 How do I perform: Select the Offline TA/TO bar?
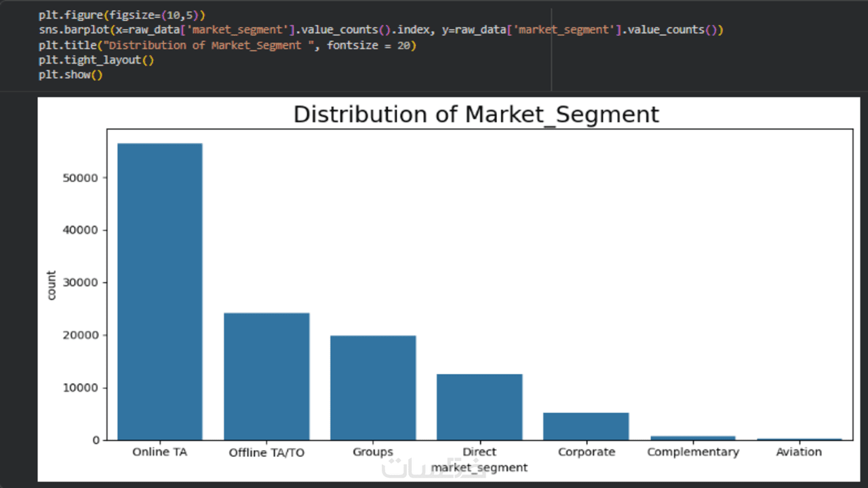pyautogui.click(x=267, y=376)
